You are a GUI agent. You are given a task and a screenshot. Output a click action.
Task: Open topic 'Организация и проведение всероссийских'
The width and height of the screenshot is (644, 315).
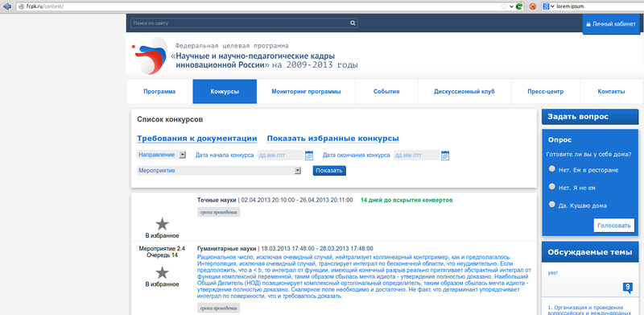(x=590, y=310)
